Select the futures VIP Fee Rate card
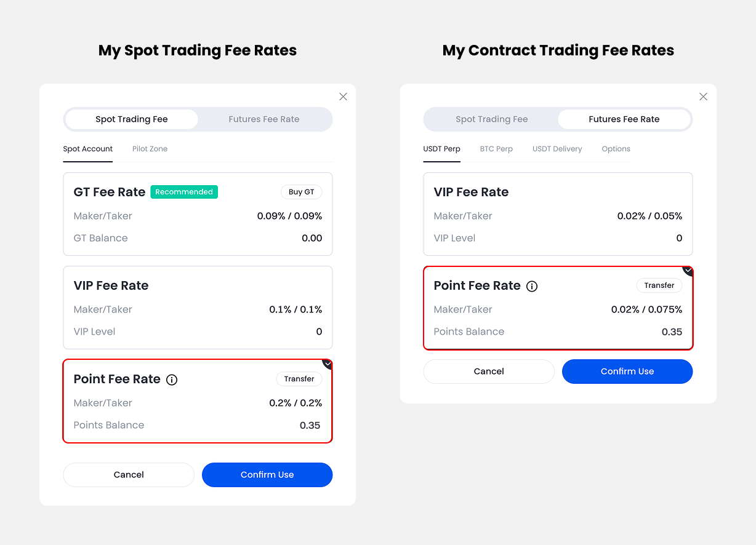 (558, 214)
